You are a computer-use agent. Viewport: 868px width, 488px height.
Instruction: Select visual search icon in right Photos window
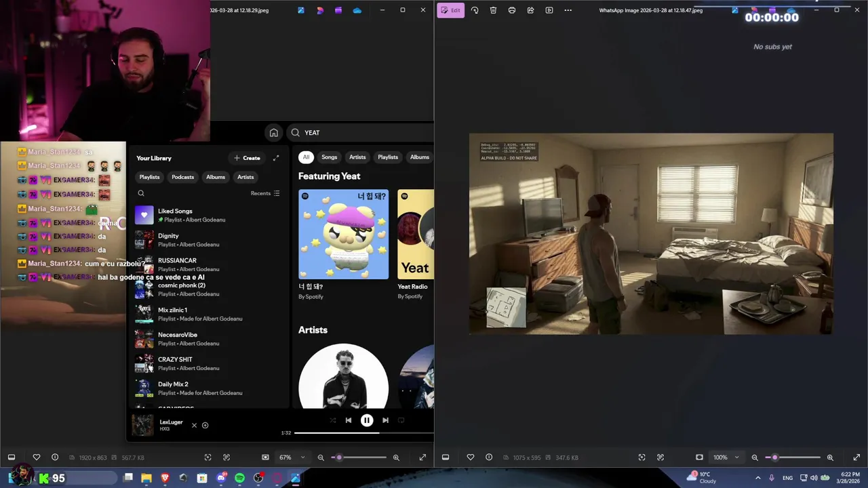click(642, 457)
